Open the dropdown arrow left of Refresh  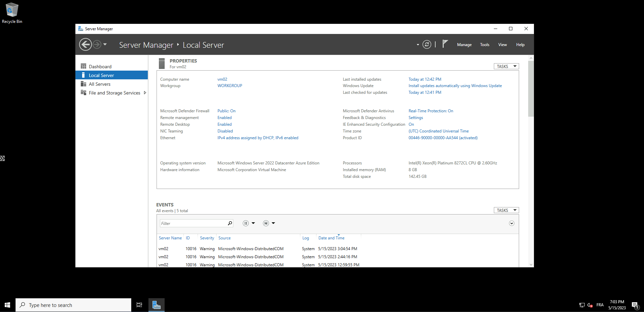[x=418, y=45]
